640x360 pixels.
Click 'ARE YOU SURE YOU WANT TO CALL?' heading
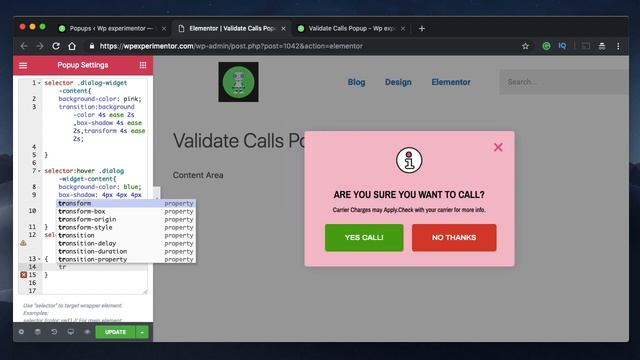click(409, 195)
